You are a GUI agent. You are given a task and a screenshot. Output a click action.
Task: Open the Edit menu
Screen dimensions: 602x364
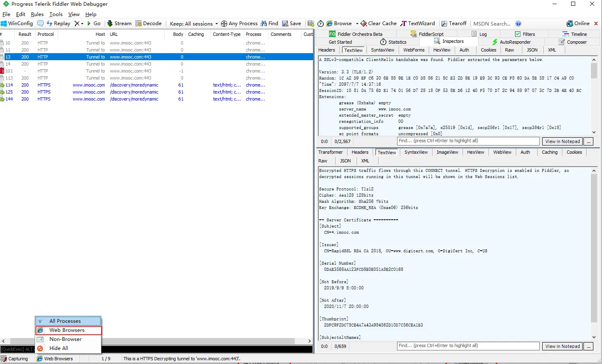pos(21,14)
